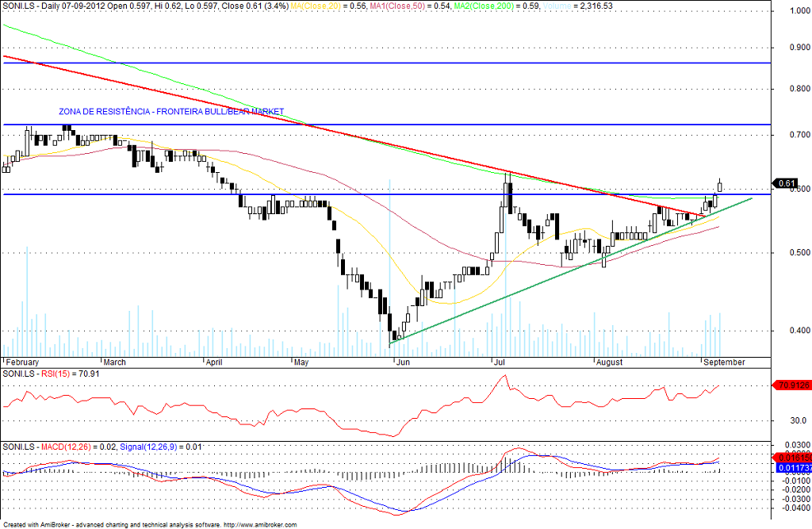Click the -0.0400 MACD axis label
Viewport: 812px width, 529px height.
click(x=798, y=508)
